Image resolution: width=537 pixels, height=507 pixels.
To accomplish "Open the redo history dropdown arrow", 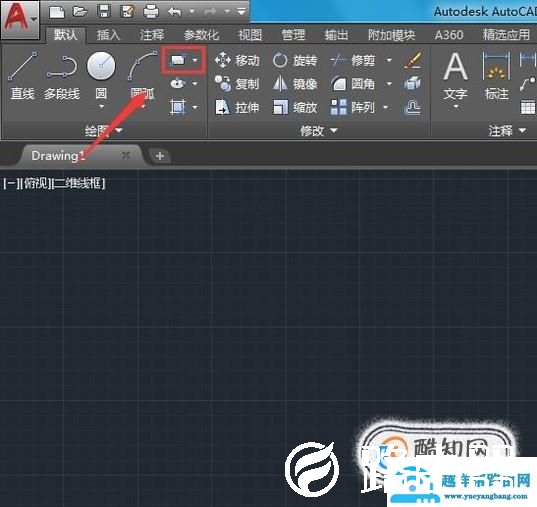I will pos(227,12).
